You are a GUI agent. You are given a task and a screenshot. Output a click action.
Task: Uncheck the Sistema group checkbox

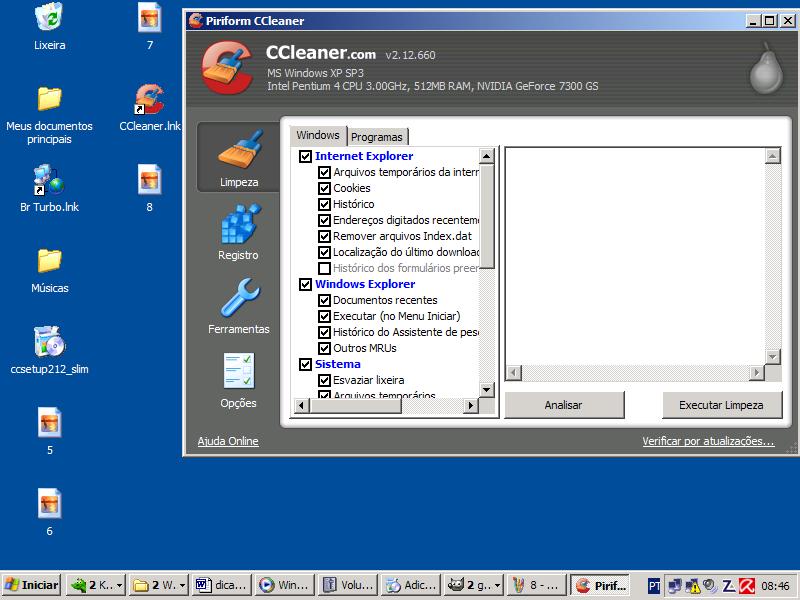click(x=305, y=364)
